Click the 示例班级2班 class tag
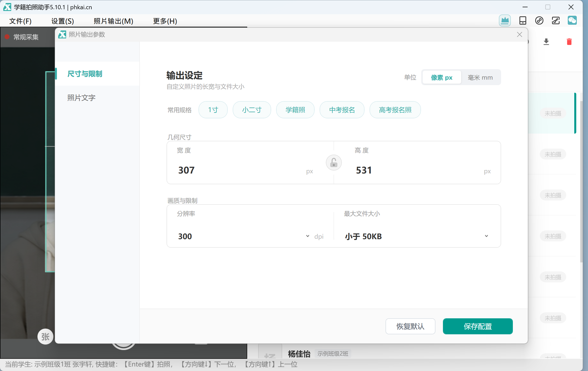This screenshot has width=588, height=371. [333, 354]
